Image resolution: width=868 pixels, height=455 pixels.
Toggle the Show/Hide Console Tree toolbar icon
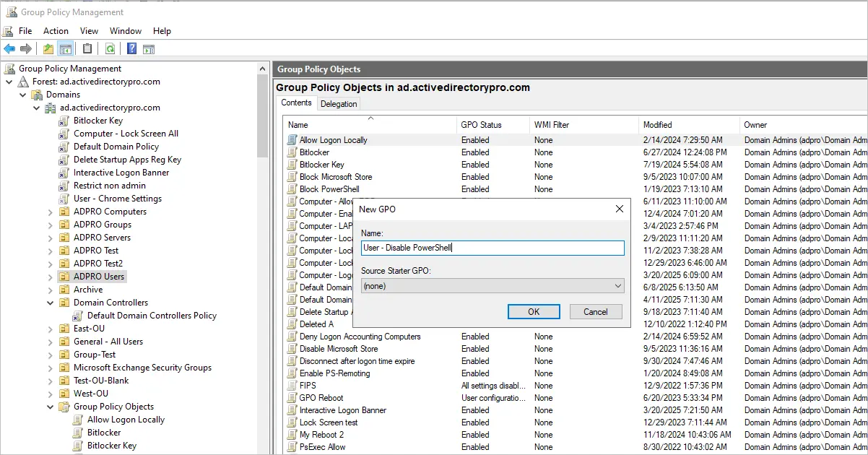coord(66,49)
